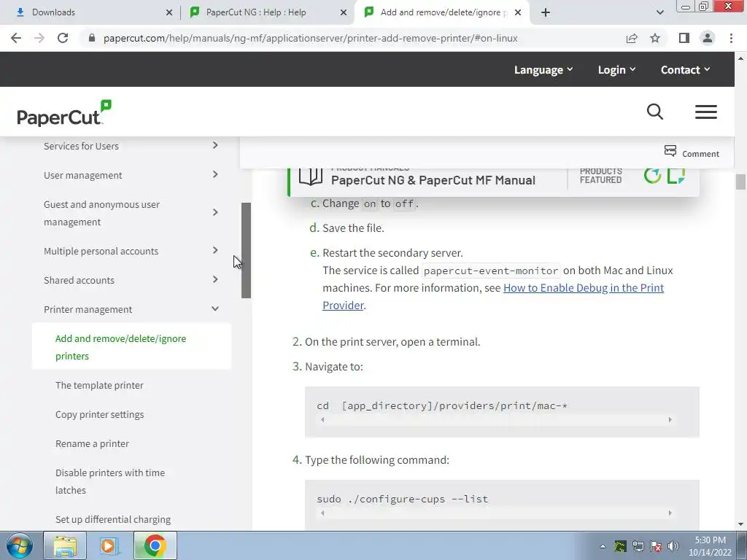This screenshot has height=560, width=747.
Task: Open site search magnifier icon
Action: click(x=655, y=112)
